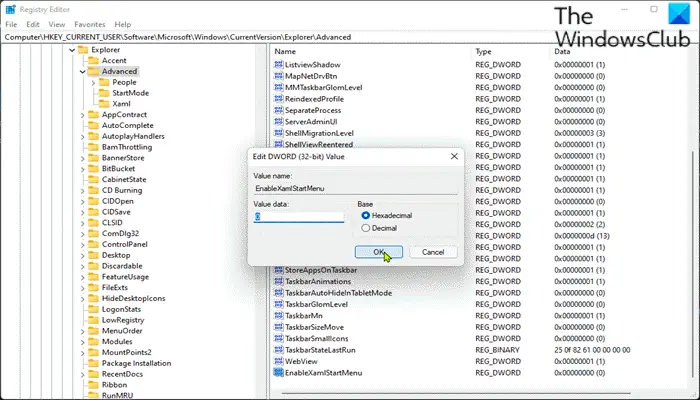Click the Accent folder icon

tap(93, 60)
